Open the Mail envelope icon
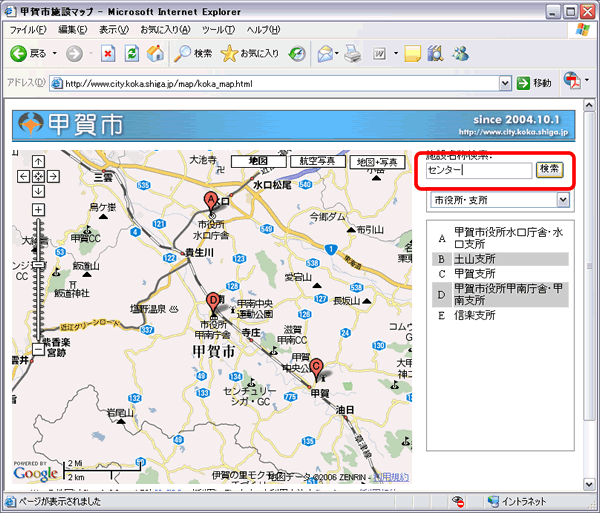 pos(325,54)
